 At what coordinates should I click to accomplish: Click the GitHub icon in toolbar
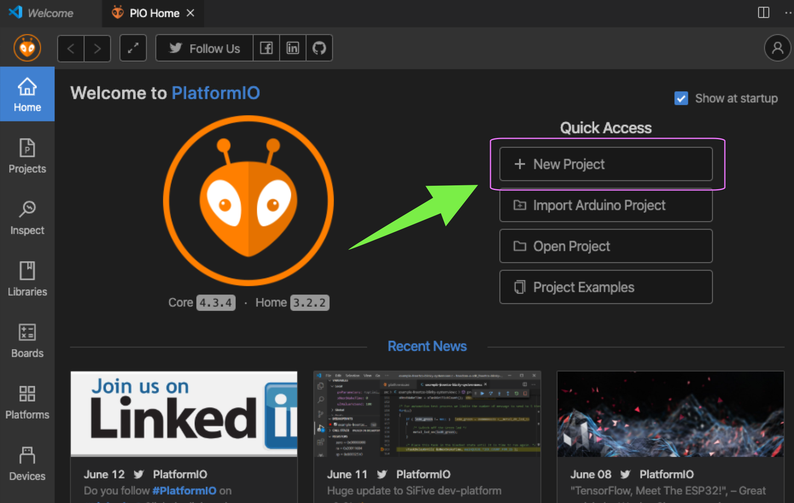[x=319, y=48]
